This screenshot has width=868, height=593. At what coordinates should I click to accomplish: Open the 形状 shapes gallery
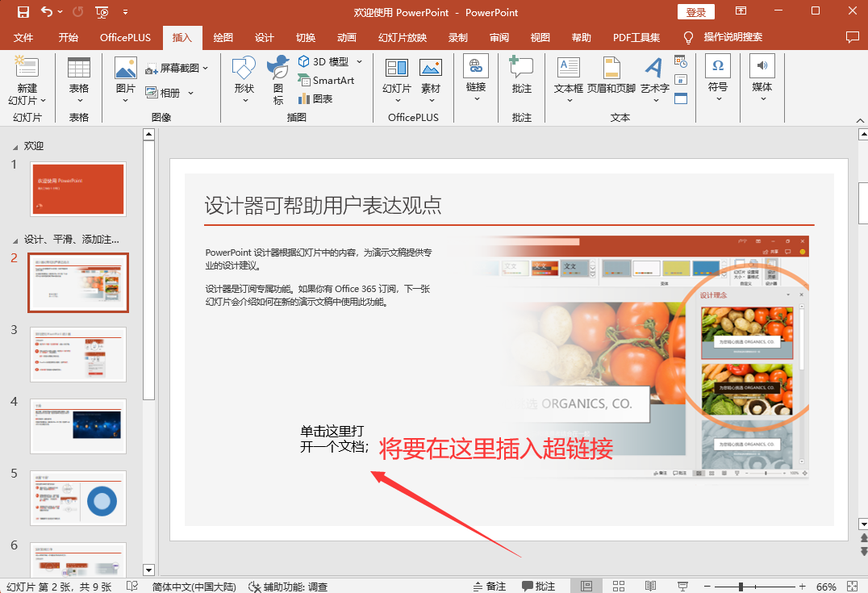(x=244, y=80)
